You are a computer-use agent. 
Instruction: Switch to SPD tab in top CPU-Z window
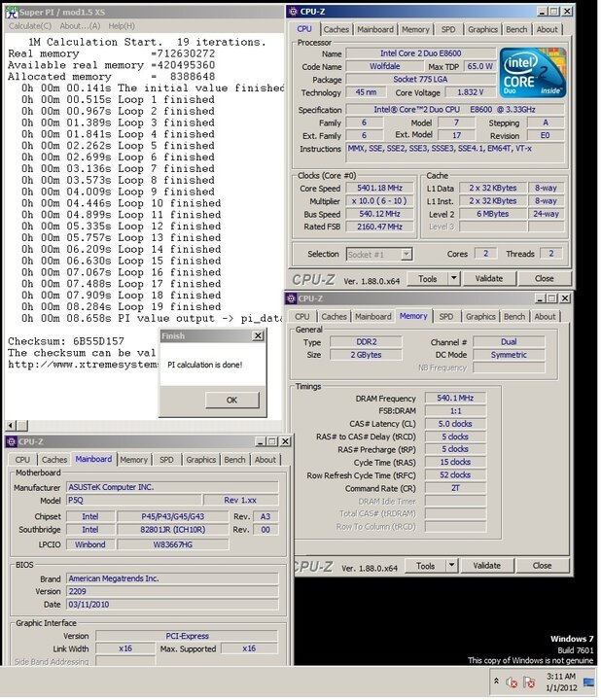tap(448, 29)
